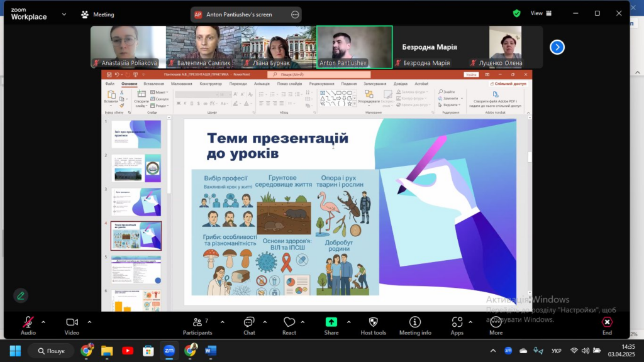The image size is (644, 362).
Task: Open the Файл menu in PowerPoint
Action: pos(109,84)
